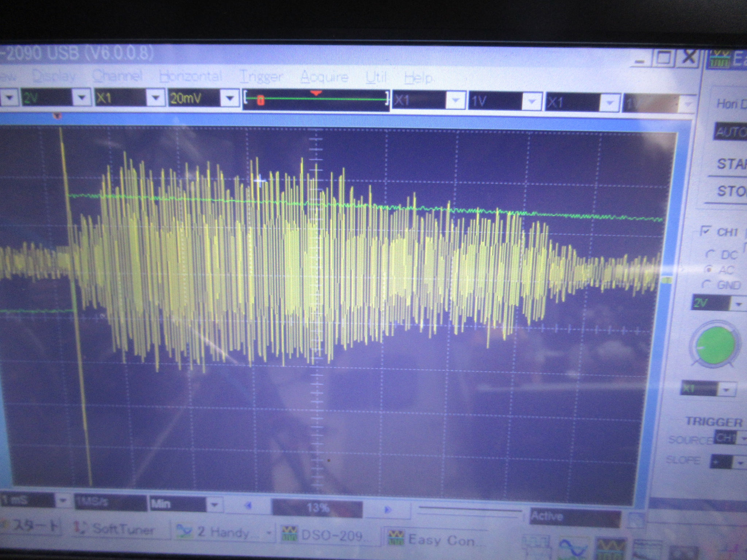Screen dimensions: 747x560
Task: Click the 13% horizontal position bar
Action: tap(317, 507)
